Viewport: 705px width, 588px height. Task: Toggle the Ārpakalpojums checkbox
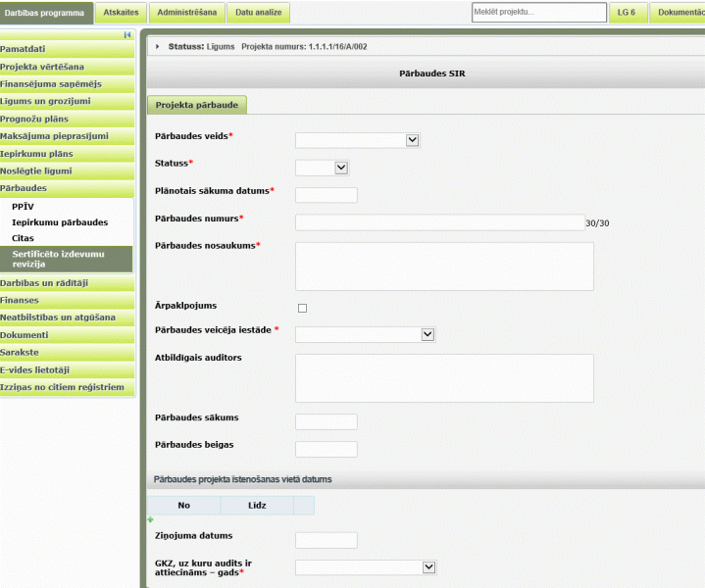coord(302,308)
